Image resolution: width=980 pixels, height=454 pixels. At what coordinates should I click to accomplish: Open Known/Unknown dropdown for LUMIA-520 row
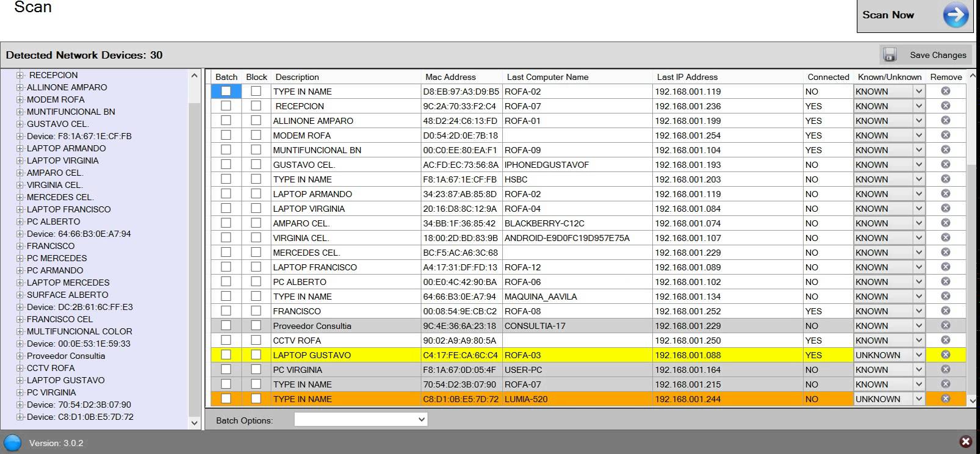918,399
